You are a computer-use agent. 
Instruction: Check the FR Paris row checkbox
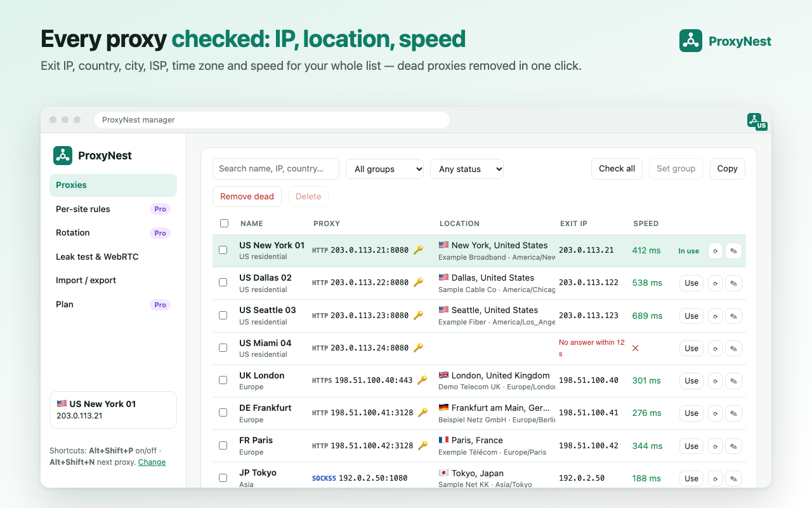[x=223, y=445]
